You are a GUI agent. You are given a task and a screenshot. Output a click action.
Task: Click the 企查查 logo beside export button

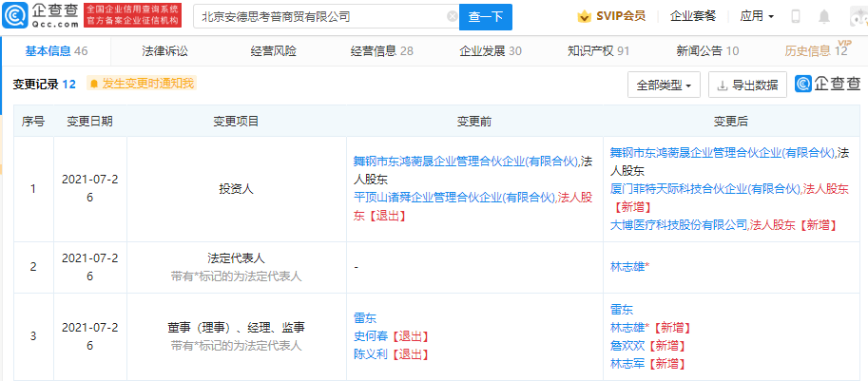[x=828, y=84]
